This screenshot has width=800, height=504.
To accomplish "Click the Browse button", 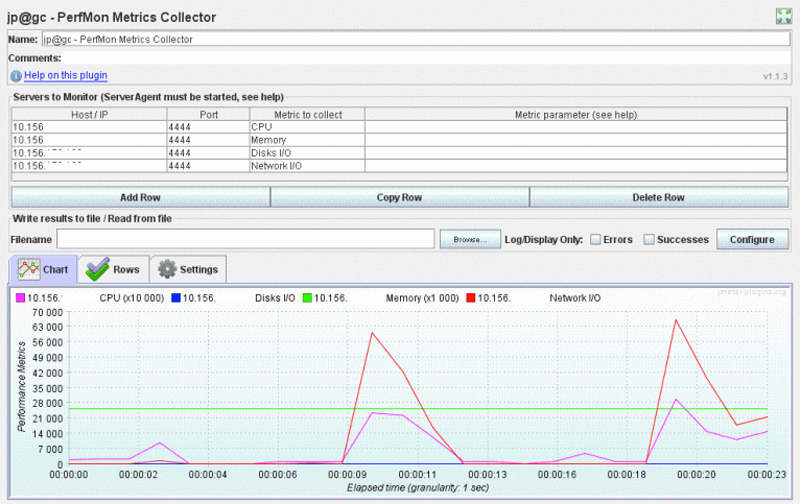I will tap(469, 240).
